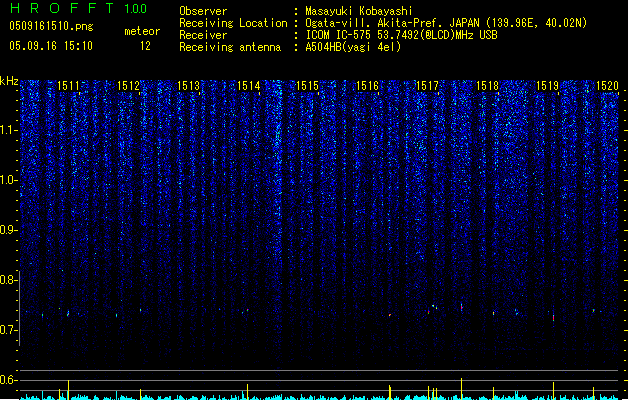
Task: Click the Receiving antenna label
Action: (x=230, y=47)
